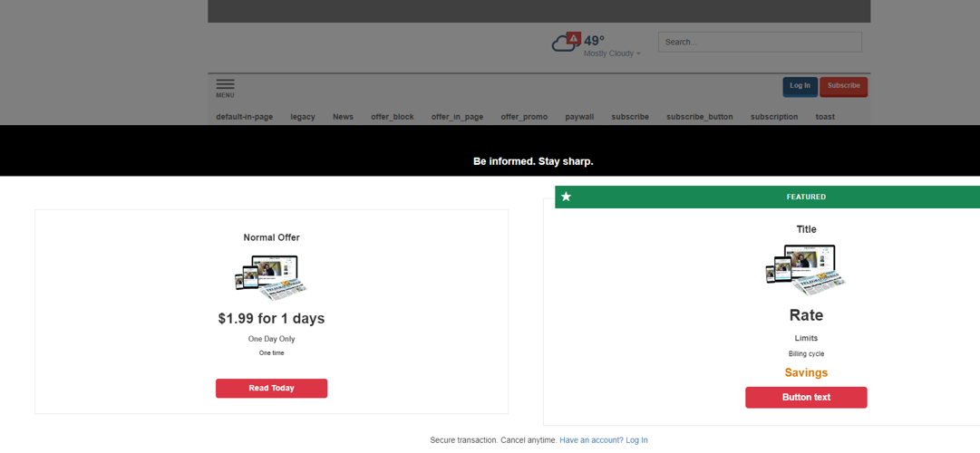Viewport: 980px width, 453px height.
Task: Click the Normal Offer devices image
Action: pyautogui.click(x=271, y=276)
